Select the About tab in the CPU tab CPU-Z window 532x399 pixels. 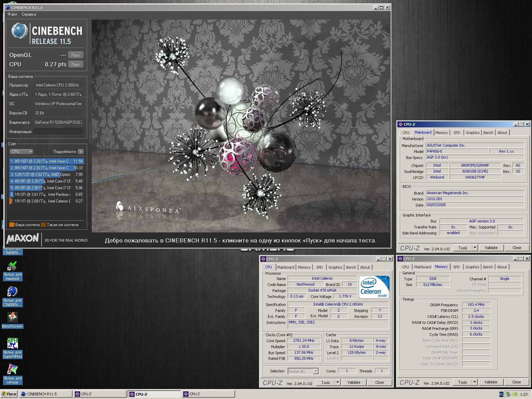tap(365, 267)
